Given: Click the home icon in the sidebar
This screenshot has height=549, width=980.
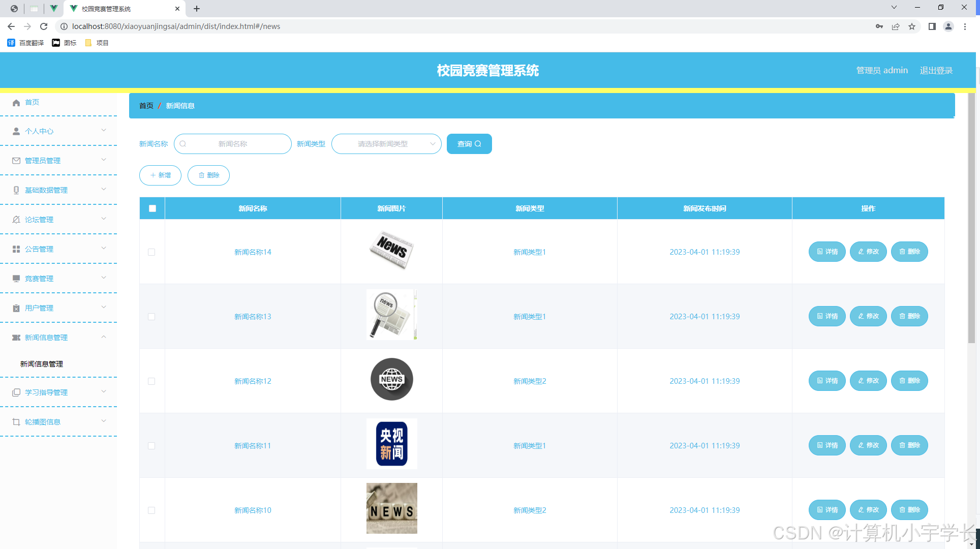Looking at the screenshot, I should click(x=16, y=103).
